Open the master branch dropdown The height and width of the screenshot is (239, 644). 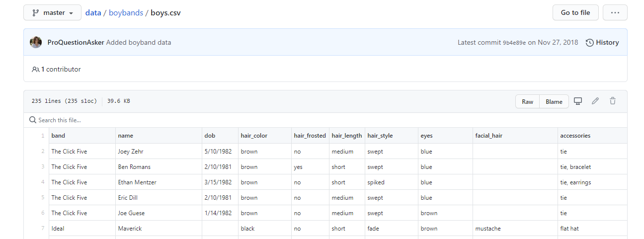point(52,13)
